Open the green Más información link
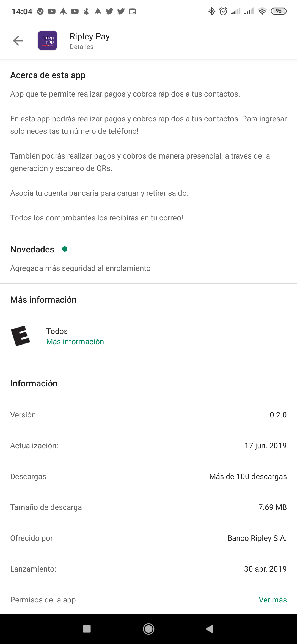This screenshot has width=297, height=644. click(75, 342)
